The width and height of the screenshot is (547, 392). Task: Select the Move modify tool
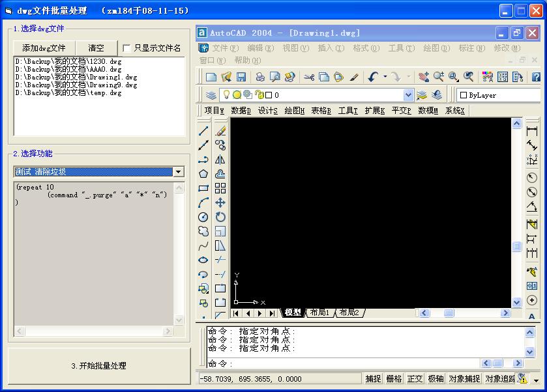220,203
